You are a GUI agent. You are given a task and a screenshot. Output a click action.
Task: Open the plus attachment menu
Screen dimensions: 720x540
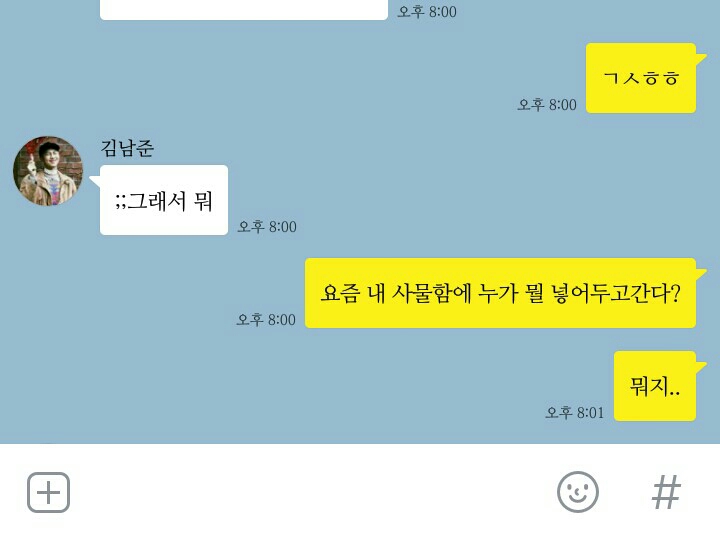pos(48,492)
